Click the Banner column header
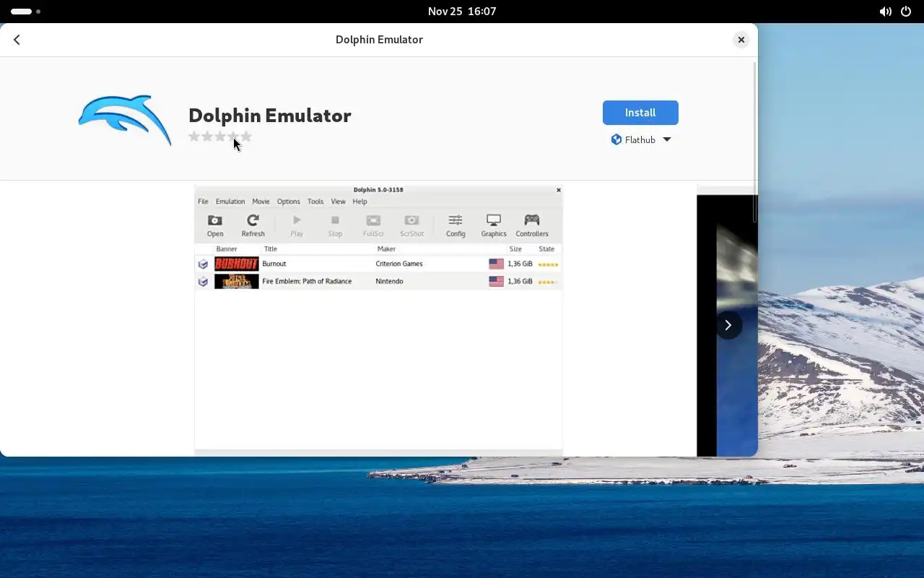This screenshot has height=578, width=924. pyautogui.click(x=227, y=249)
